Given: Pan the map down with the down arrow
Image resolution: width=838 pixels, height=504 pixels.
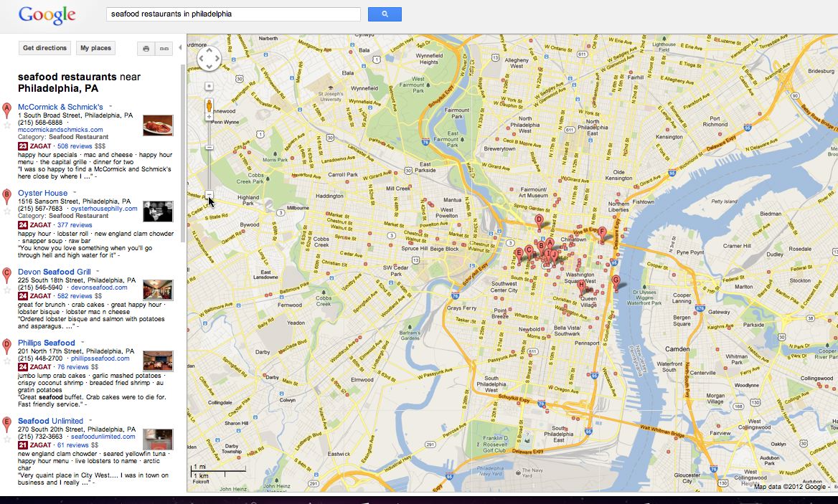Looking at the screenshot, I should click(209, 66).
